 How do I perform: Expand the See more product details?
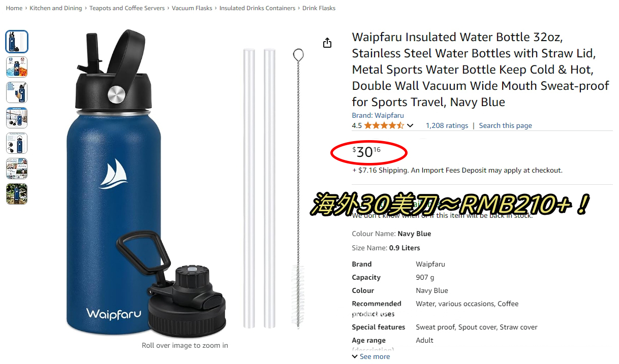[371, 356]
